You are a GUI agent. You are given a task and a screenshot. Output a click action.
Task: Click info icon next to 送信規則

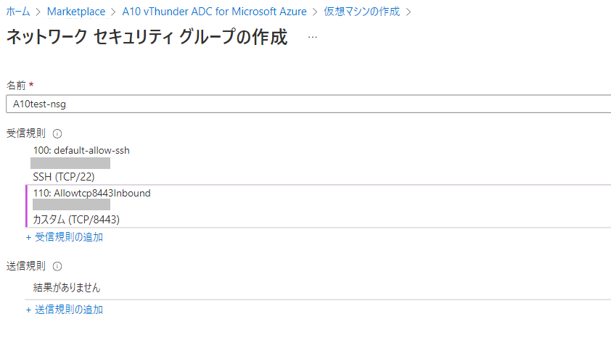point(57,266)
